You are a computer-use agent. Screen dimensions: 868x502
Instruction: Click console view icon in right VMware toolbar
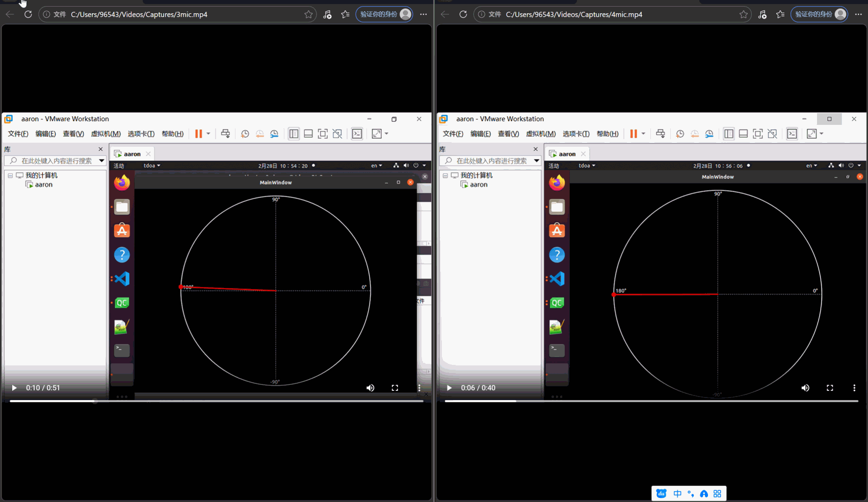792,134
